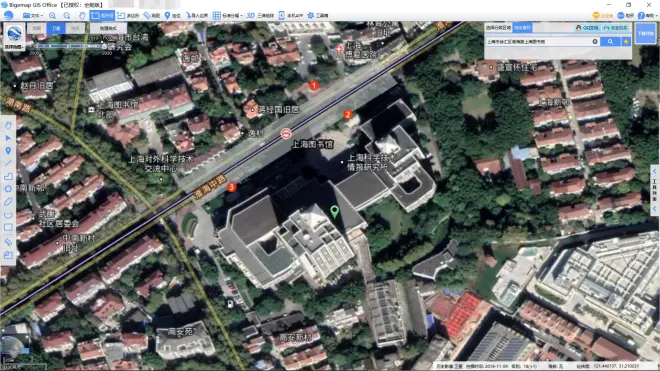Switch to the first map type toggle left of satellite
The height and width of the screenshot is (371, 660).
(x=37, y=28)
